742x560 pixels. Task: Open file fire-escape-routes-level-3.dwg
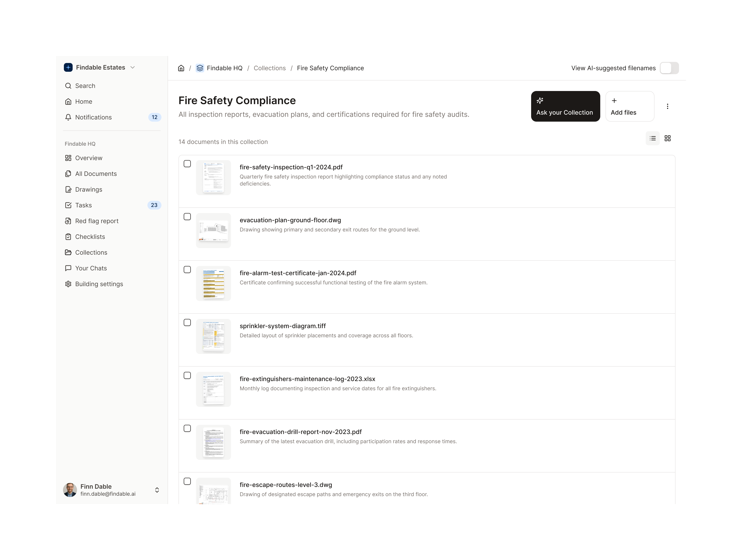286,485
